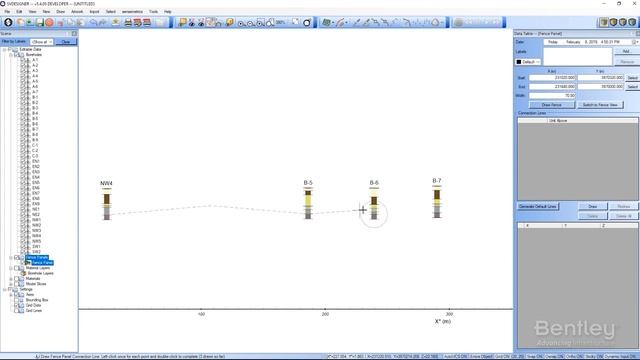Click the first gold shield view icon

tap(613, 22)
